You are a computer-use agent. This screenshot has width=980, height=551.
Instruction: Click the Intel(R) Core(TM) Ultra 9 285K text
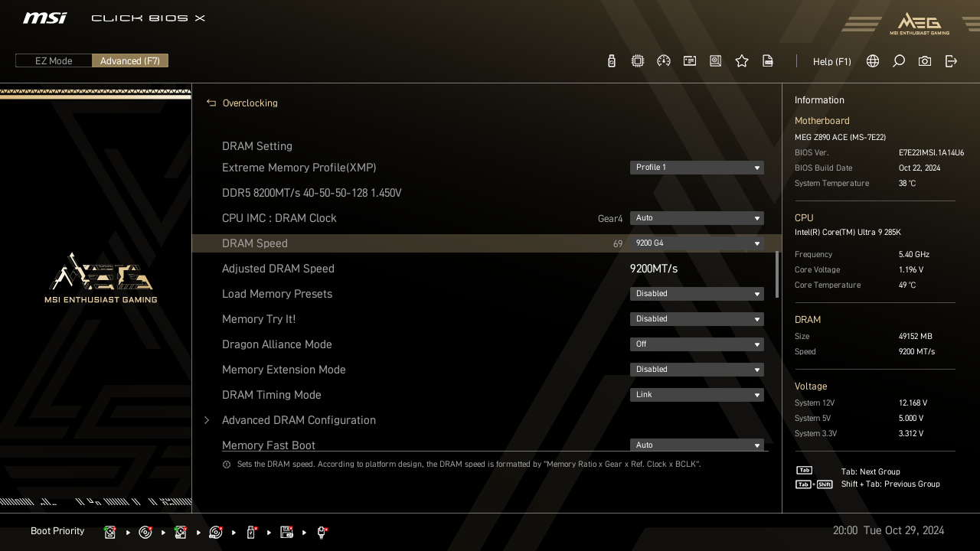848,232
